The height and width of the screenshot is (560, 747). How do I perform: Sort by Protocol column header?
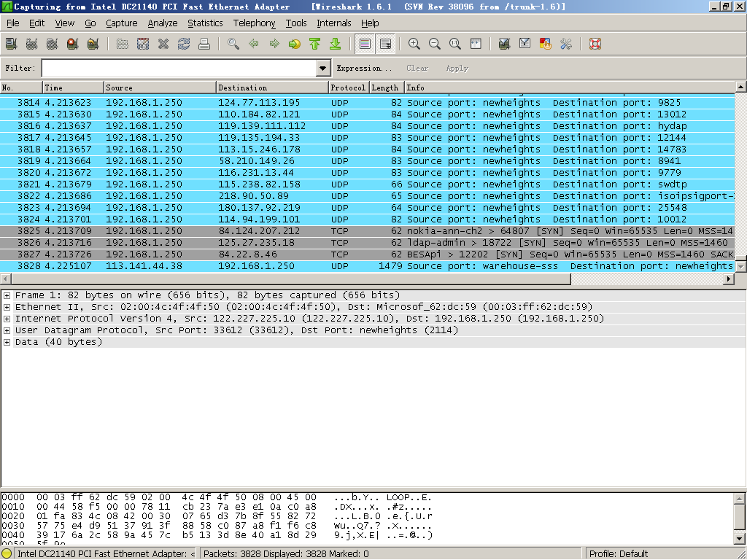coord(348,87)
